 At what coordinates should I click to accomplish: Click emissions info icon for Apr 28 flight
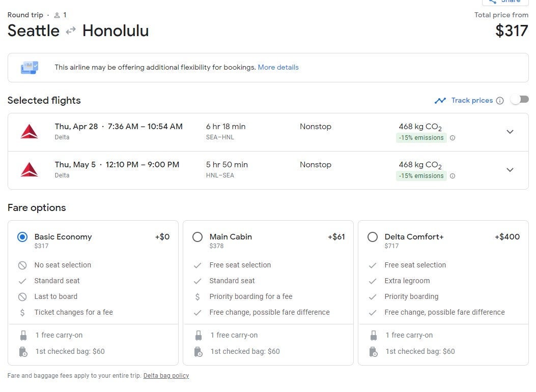pyautogui.click(x=453, y=138)
